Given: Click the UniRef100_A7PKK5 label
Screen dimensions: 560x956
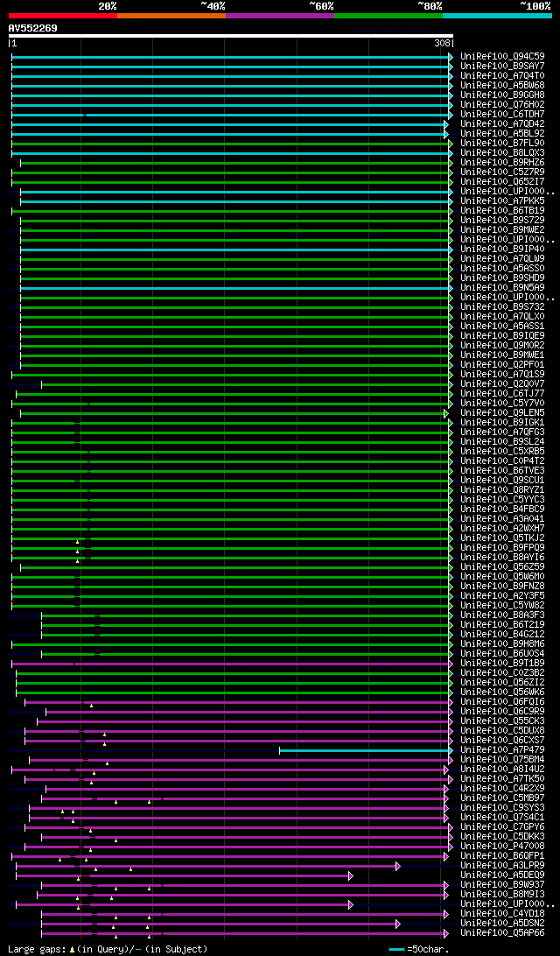Looking at the screenshot, I should click(503, 201).
